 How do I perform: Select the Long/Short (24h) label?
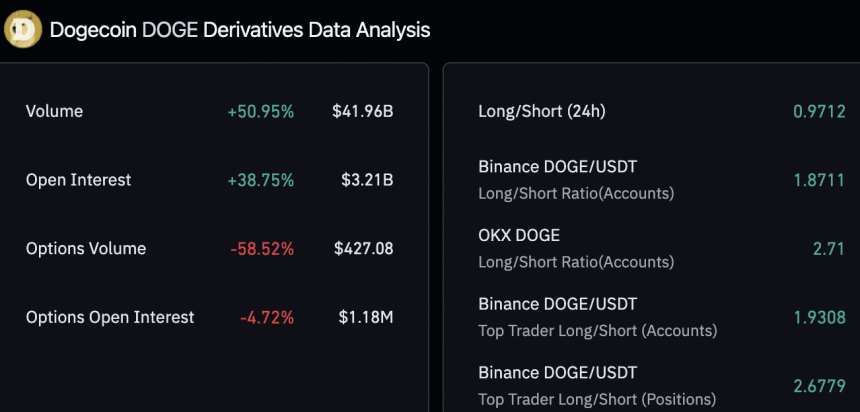point(542,111)
